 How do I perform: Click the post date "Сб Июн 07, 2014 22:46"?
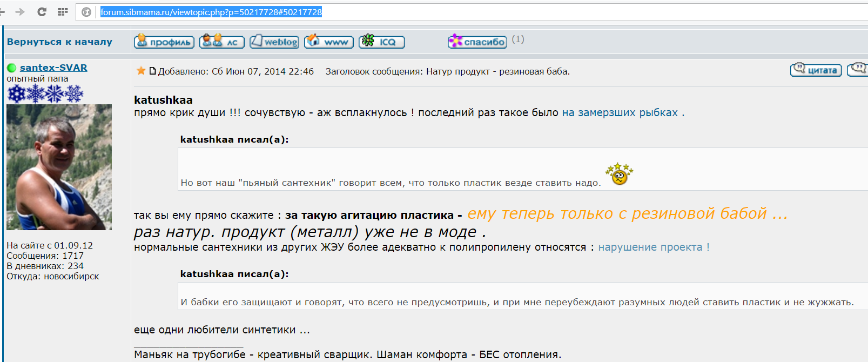(263, 71)
